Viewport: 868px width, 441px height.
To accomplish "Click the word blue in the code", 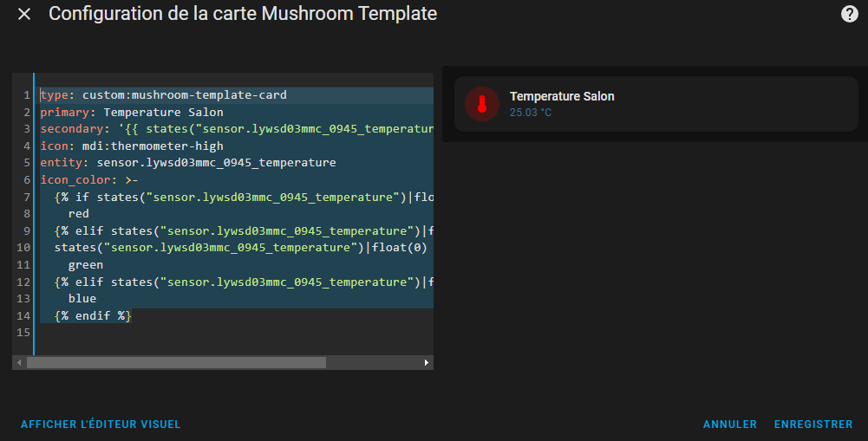I will tap(82, 299).
